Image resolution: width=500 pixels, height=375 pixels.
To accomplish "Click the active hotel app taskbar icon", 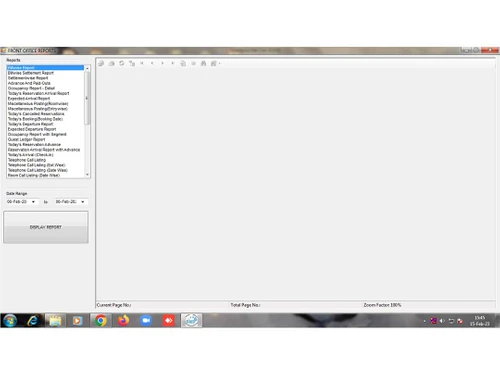I will [x=192, y=321].
